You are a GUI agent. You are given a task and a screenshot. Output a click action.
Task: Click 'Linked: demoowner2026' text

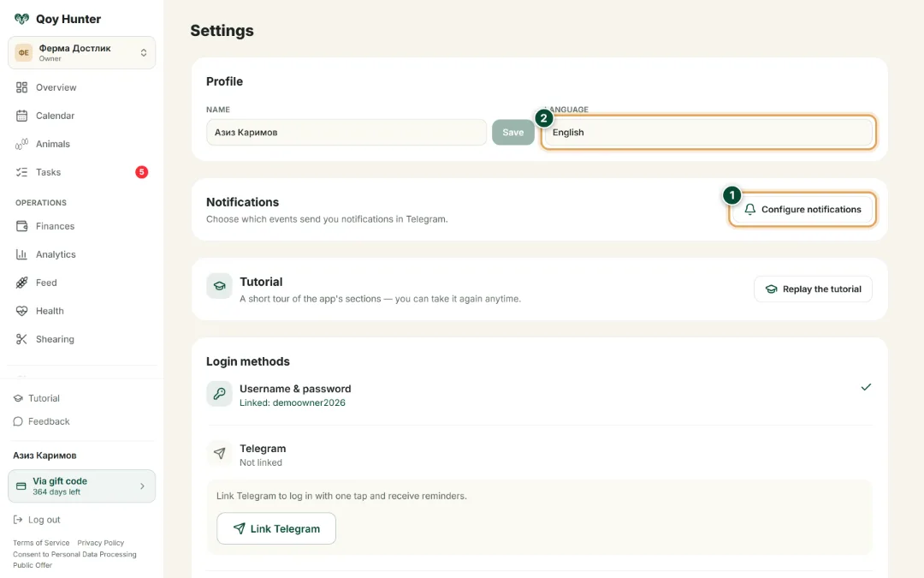pos(293,402)
